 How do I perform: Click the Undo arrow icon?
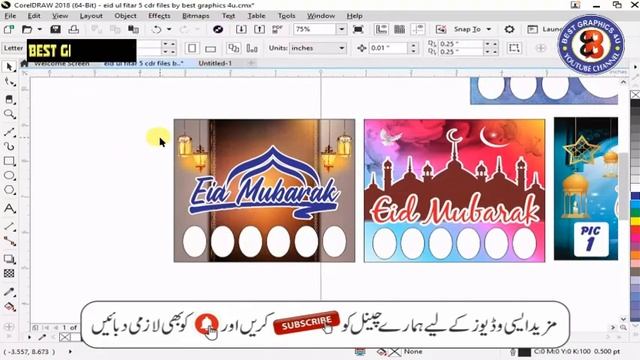pos(156,29)
